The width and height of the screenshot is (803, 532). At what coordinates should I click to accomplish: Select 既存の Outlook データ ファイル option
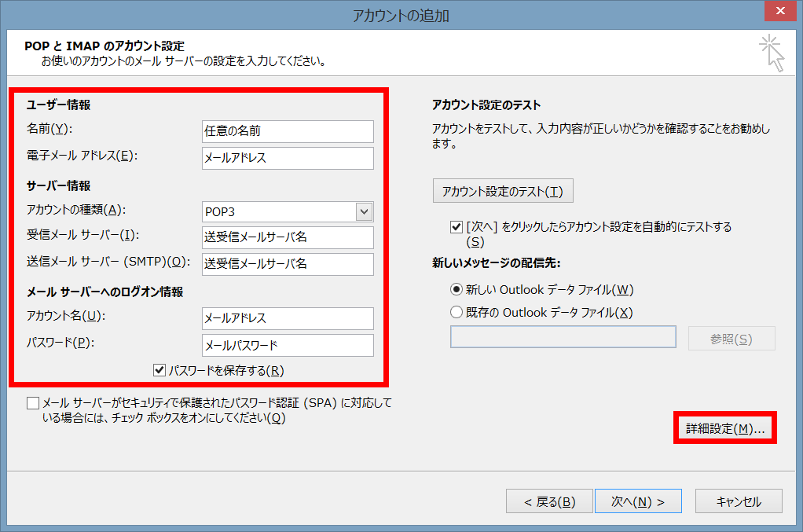click(x=456, y=312)
